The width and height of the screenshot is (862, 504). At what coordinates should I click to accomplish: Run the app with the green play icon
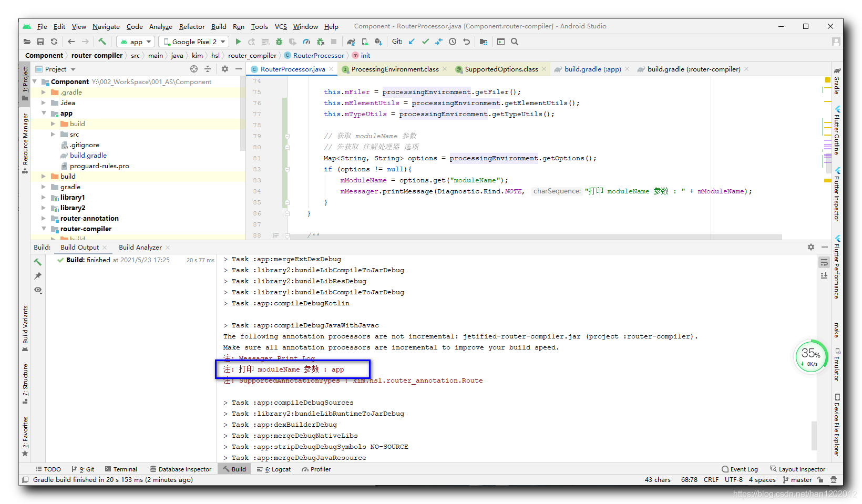click(238, 42)
